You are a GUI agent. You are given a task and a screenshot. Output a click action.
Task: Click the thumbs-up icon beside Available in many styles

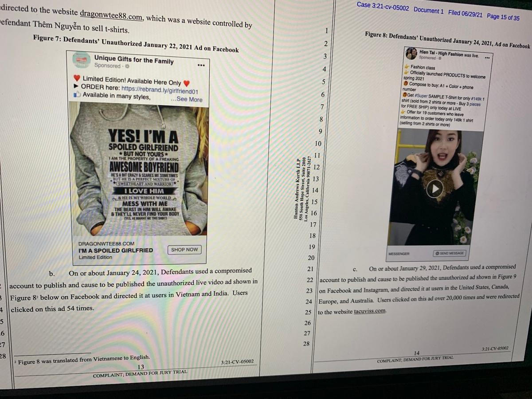coord(77,95)
